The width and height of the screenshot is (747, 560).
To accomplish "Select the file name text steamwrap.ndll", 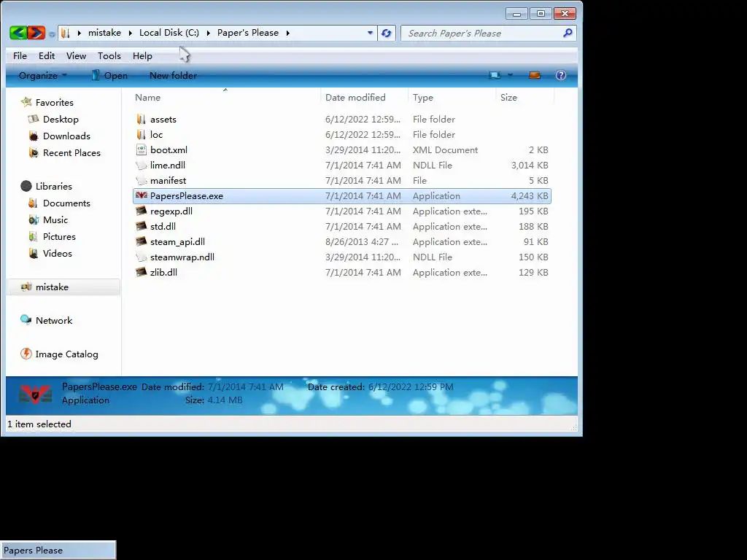I will coord(182,257).
